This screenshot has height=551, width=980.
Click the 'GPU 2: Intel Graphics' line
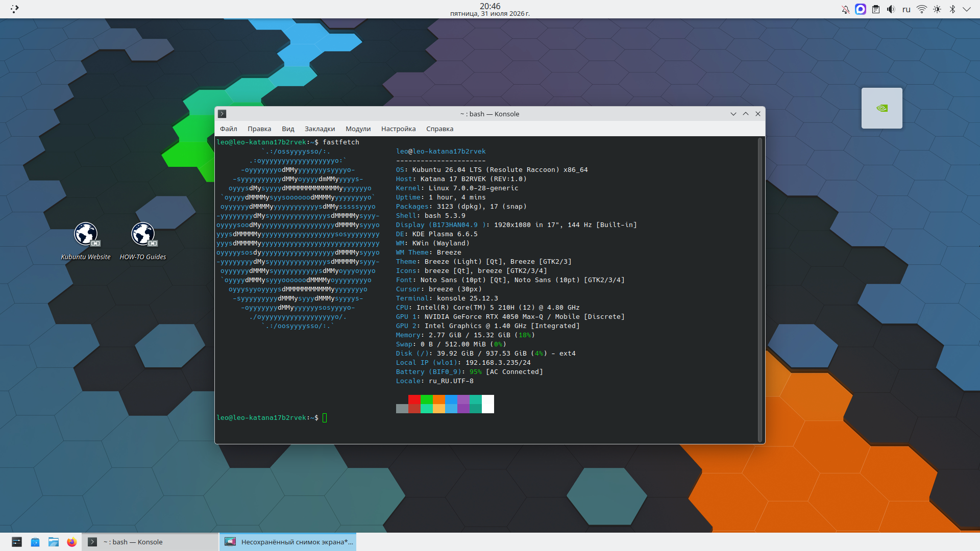tap(488, 326)
